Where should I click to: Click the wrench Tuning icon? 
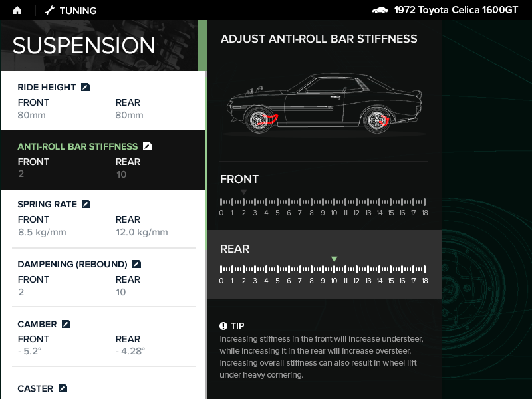tap(49, 10)
